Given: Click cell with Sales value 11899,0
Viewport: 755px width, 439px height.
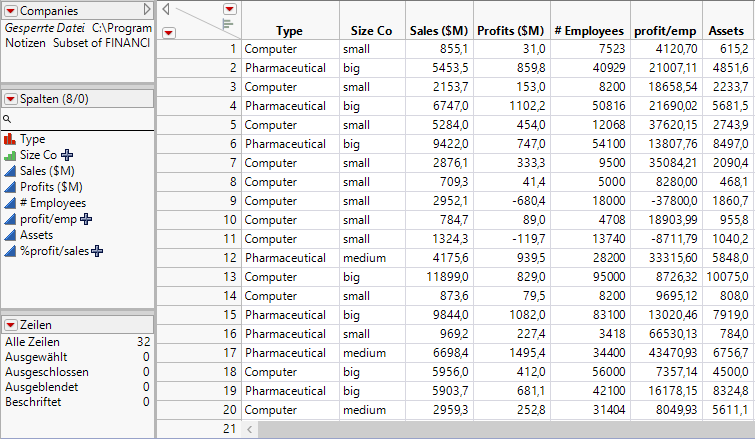Looking at the screenshot, I should (439, 277).
